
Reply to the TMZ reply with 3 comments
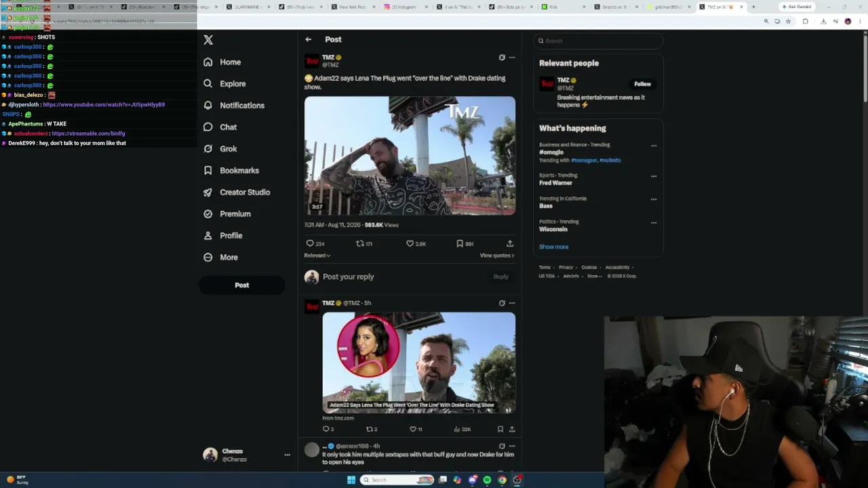click(328, 429)
